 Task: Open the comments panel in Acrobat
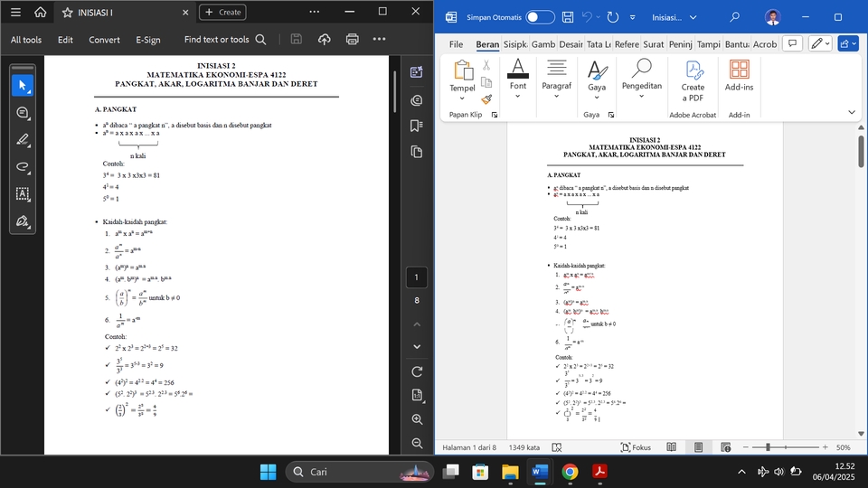click(417, 100)
